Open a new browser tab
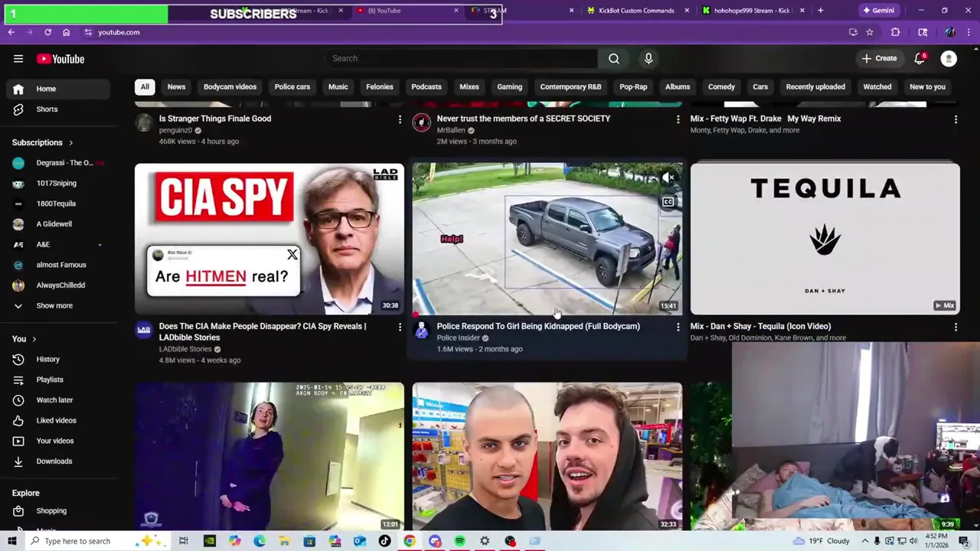Image resolution: width=980 pixels, height=551 pixels. tap(820, 11)
